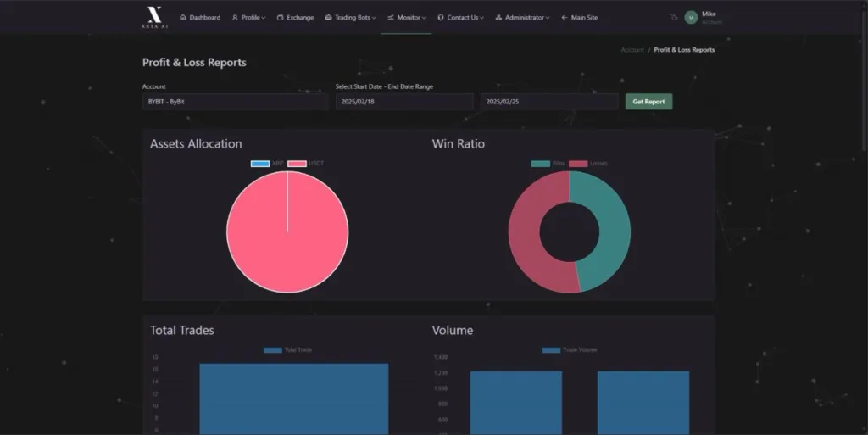Click the Total Trades heading
The image size is (868, 435).
pyautogui.click(x=182, y=331)
